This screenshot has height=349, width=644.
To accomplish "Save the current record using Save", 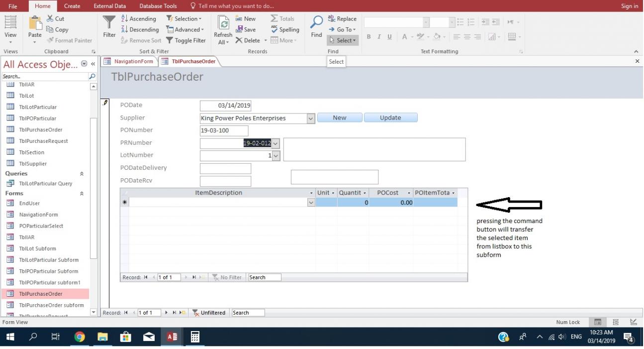I will (246, 30).
